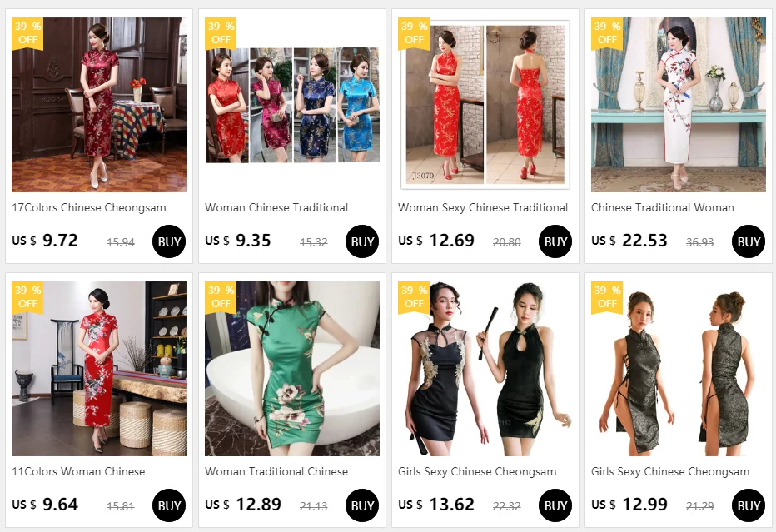This screenshot has width=776, height=532.
Task: Select the four-color mini dress thumbnail
Action: pos(292,105)
